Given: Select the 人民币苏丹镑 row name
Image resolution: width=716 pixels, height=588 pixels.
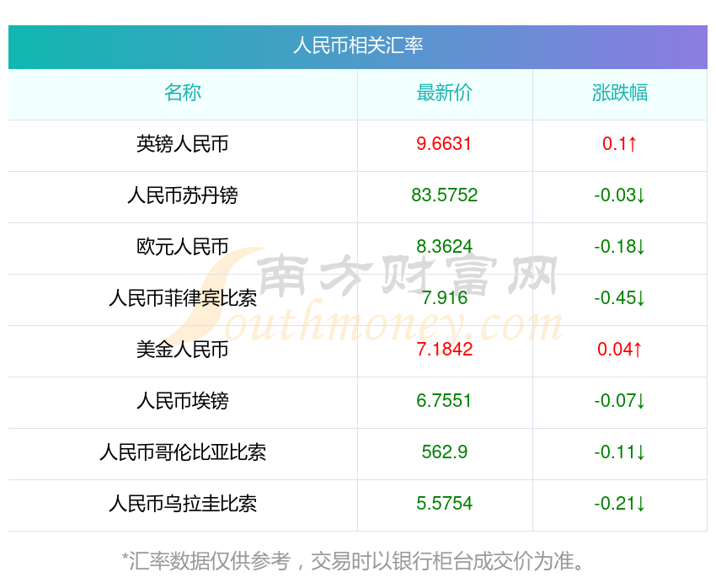Looking at the screenshot, I should pyautogui.click(x=183, y=195).
